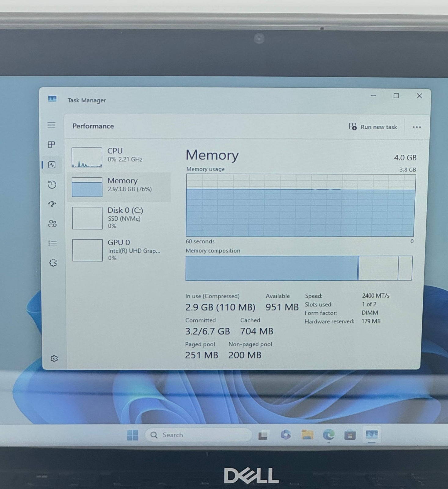Click the Task Manager taskbar icon
This screenshot has width=448, height=489.
372,434
